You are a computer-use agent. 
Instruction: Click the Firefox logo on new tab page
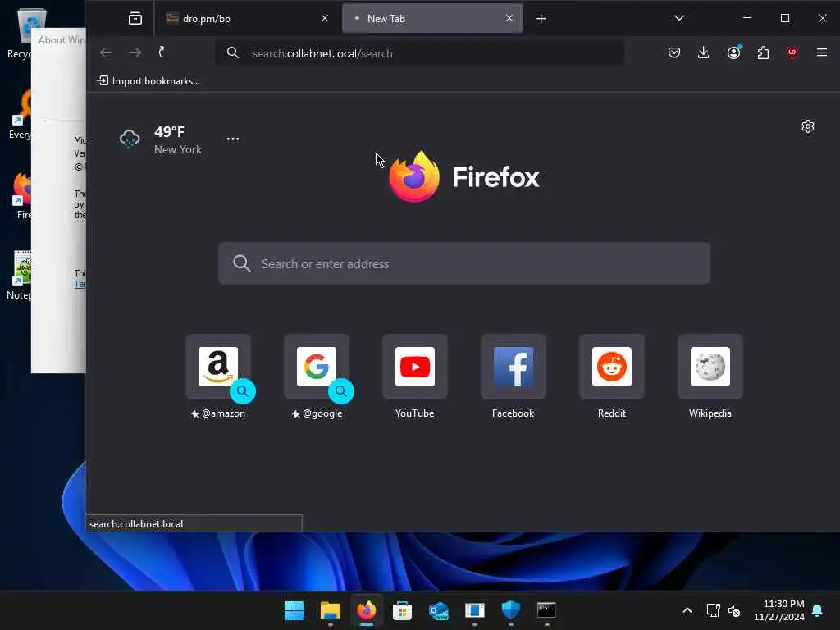coord(464,177)
